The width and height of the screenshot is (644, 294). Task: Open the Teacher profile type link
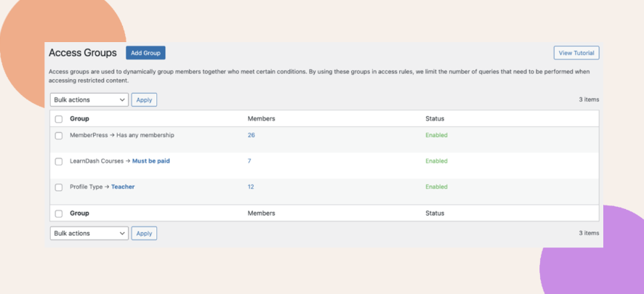(123, 187)
